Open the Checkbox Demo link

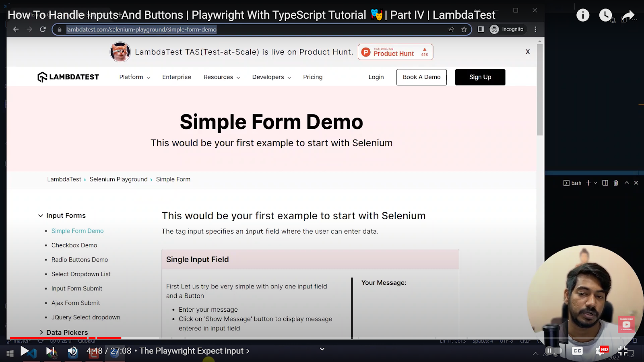coord(74,245)
